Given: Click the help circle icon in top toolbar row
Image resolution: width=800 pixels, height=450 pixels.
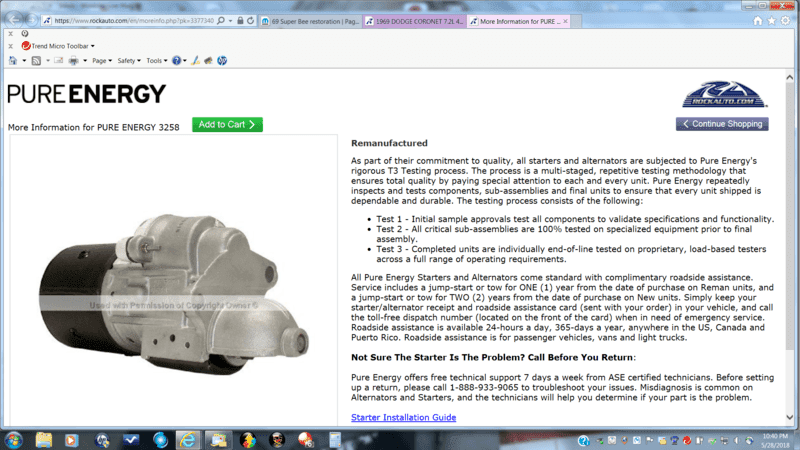Looking at the screenshot, I should pyautogui.click(x=24, y=34).
